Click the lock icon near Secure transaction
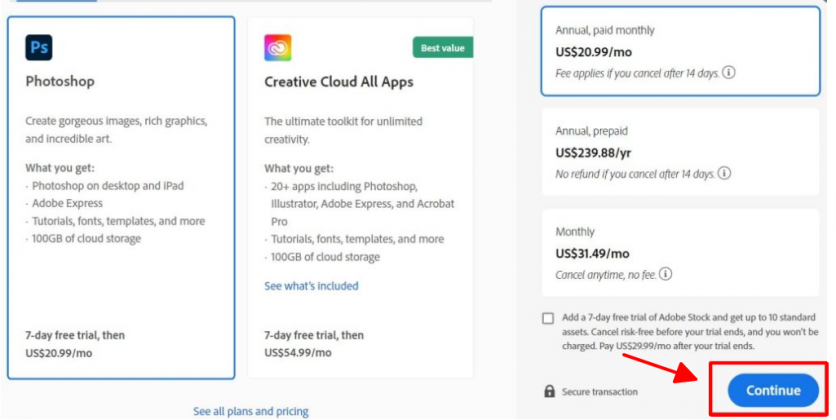Viewport: 836px width, 420px height. 549,391
